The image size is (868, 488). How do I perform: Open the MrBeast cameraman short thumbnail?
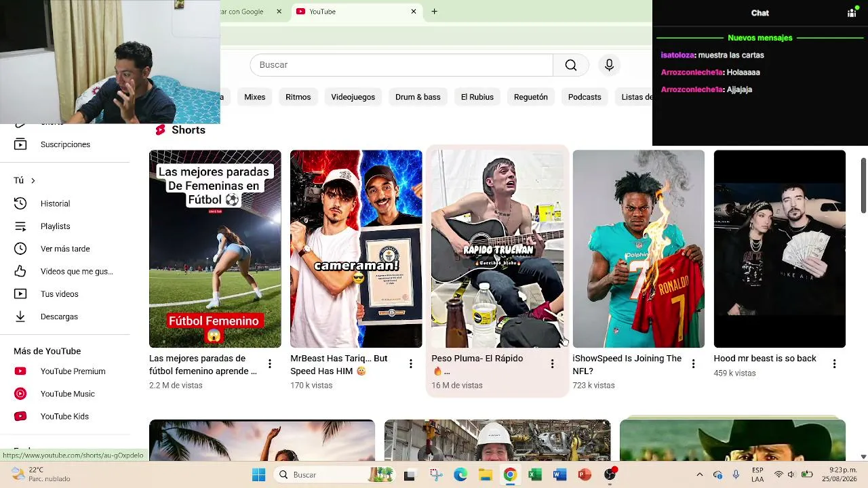(x=356, y=249)
